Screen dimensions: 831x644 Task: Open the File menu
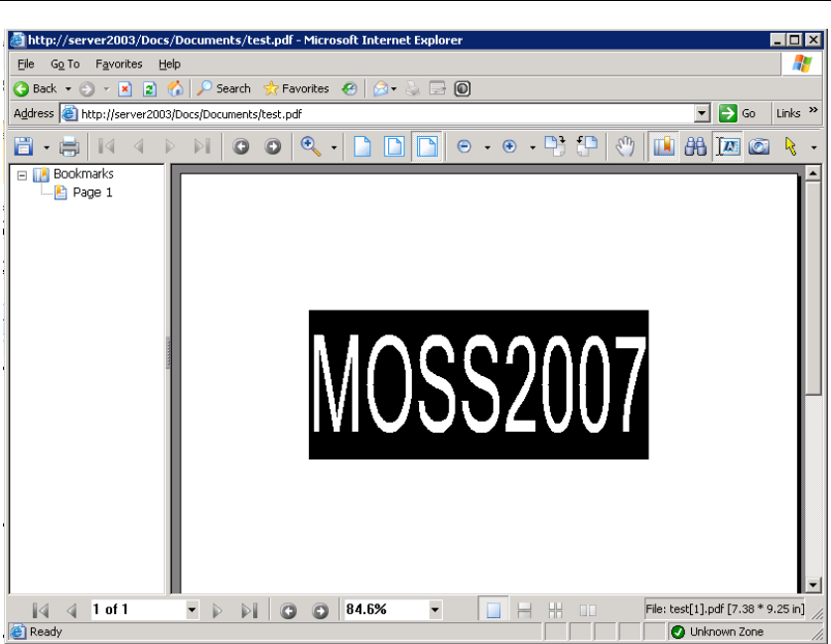pos(26,64)
